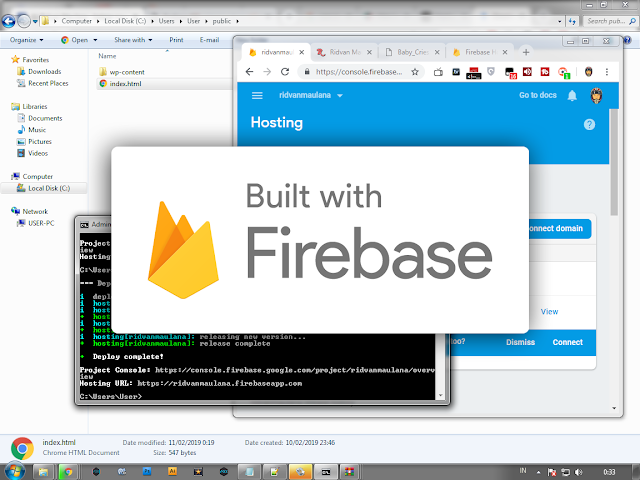Show hidden system tray icons
Viewport: 640px width, 480px height.
coord(538,473)
